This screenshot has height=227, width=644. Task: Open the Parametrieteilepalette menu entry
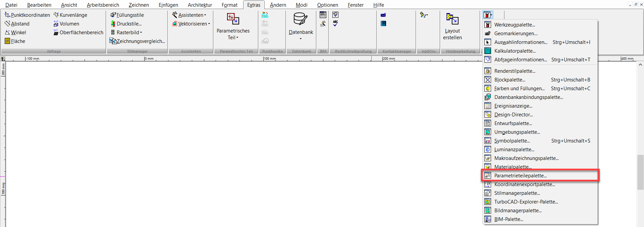coord(520,176)
